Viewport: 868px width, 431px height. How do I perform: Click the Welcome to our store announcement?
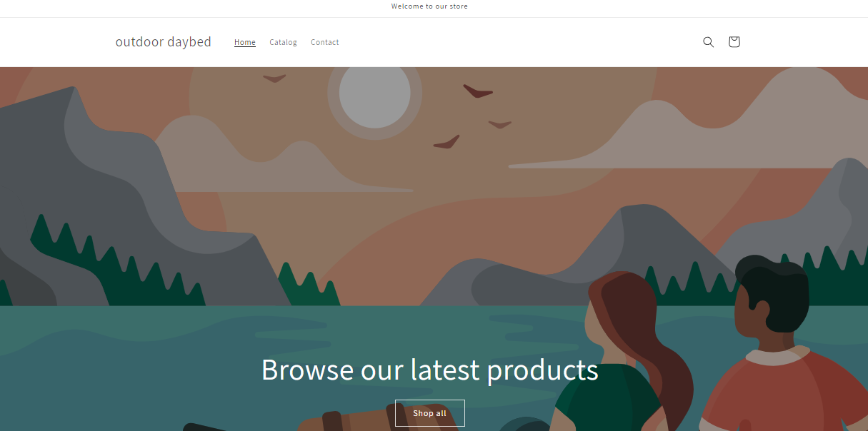click(x=429, y=6)
